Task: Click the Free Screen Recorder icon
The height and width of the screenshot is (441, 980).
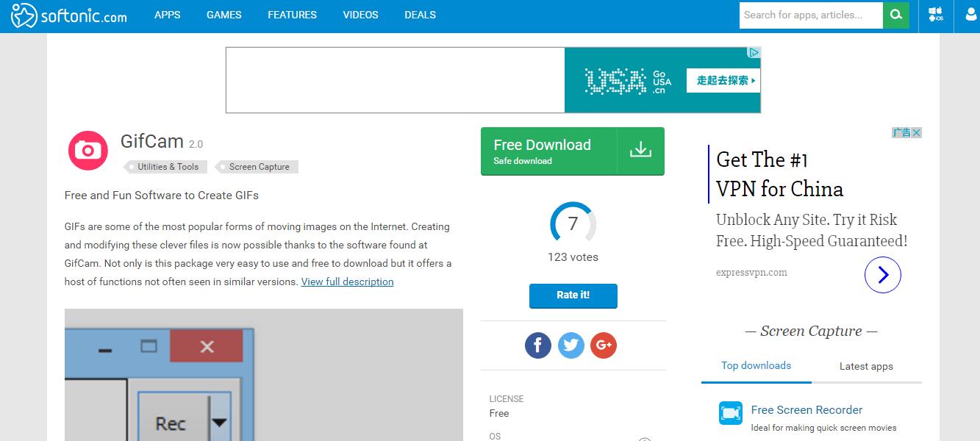Action: 731,413
